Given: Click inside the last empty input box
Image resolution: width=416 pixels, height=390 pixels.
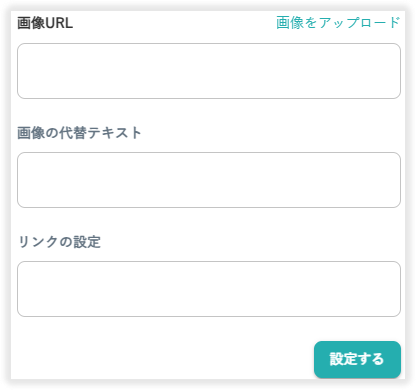Looking at the screenshot, I should coord(209,289).
